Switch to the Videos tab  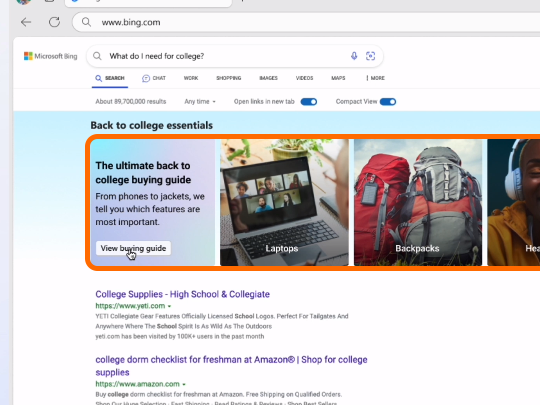pyautogui.click(x=304, y=78)
